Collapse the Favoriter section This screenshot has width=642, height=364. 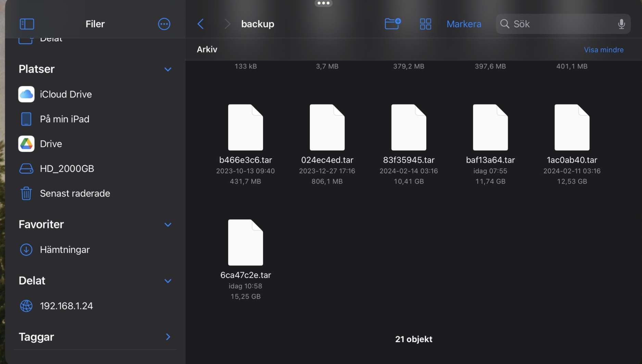168,225
